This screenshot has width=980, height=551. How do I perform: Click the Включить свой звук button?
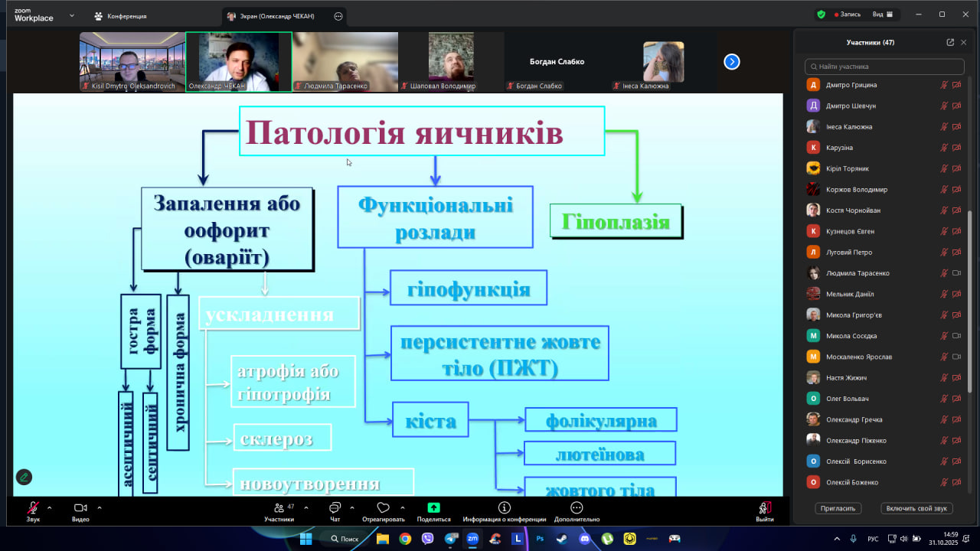916,508
